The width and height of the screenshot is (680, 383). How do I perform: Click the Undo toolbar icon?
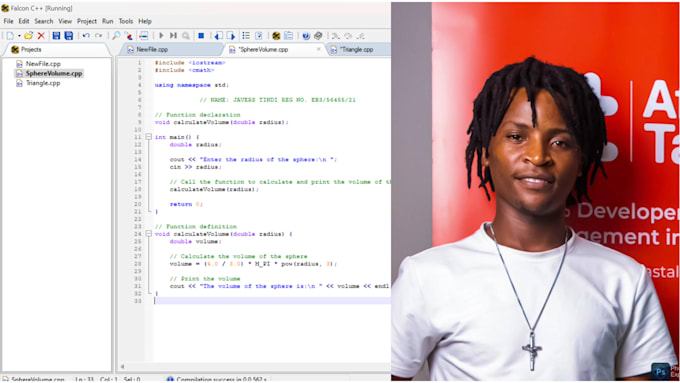[86, 36]
